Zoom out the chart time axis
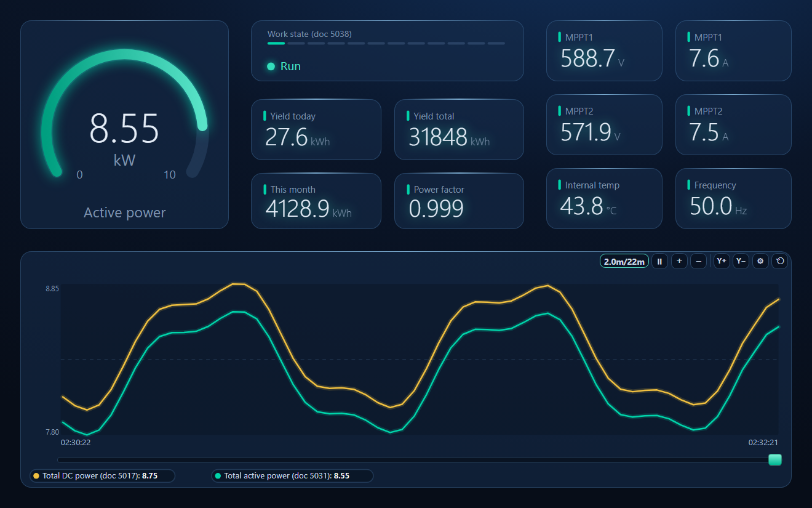Image resolution: width=812 pixels, height=508 pixels. coord(698,261)
